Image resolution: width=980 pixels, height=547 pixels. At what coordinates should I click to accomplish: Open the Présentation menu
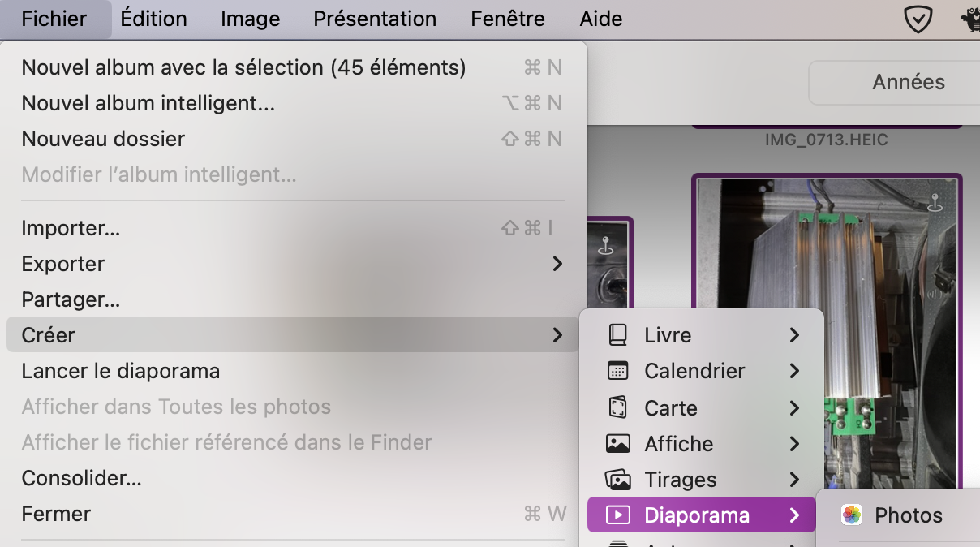[375, 19]
